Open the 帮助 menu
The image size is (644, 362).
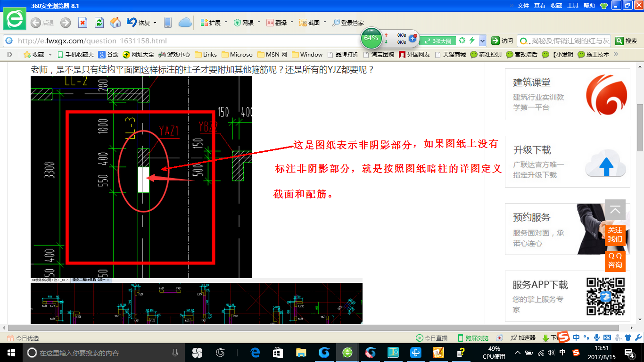tap(589, 6)
